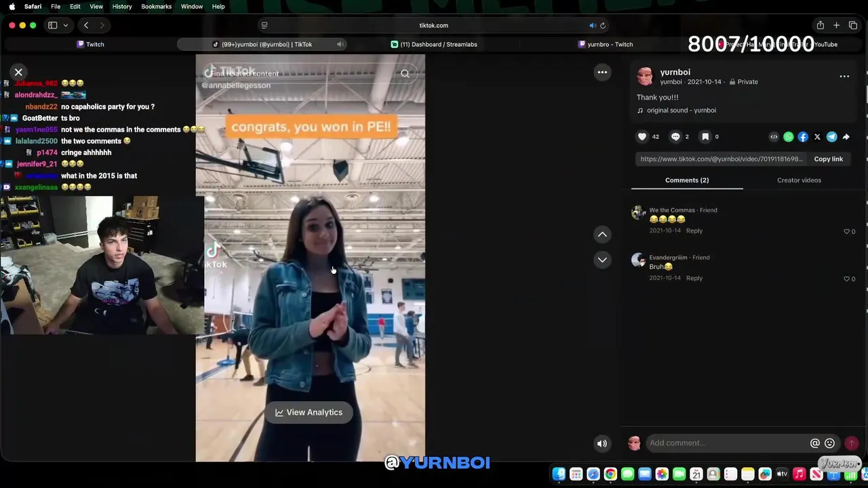Image resolution: width=868 pixels, height=488 pixels.
Task: Like the We the Commas comment
Action: coord(846,231)
